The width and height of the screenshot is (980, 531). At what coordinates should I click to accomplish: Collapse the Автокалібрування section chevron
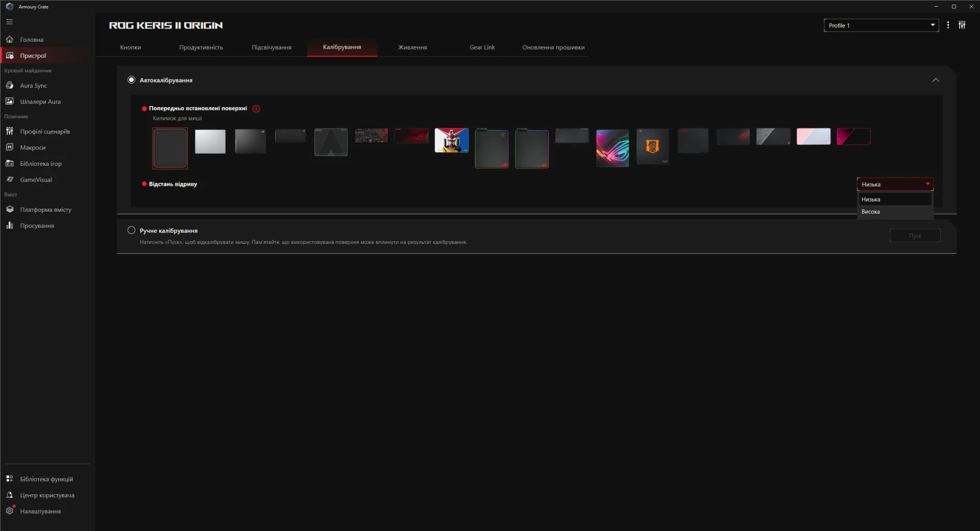click(936, 80)
